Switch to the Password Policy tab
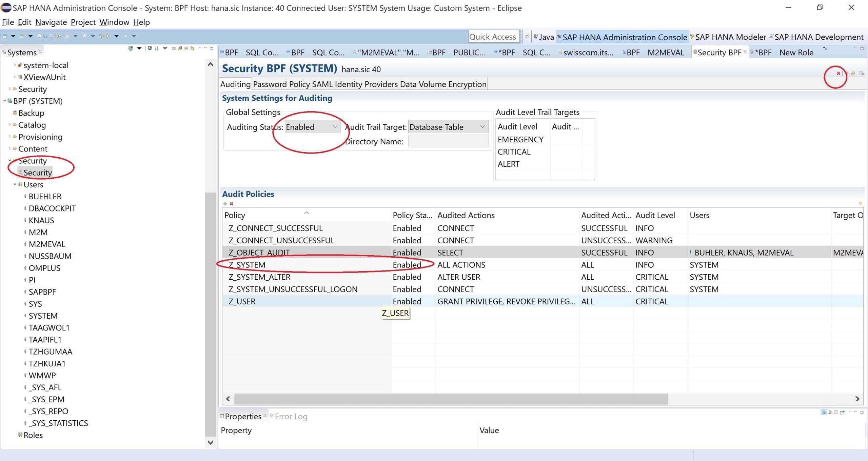This screenshot has height=461, width=868. pos(281,84)
